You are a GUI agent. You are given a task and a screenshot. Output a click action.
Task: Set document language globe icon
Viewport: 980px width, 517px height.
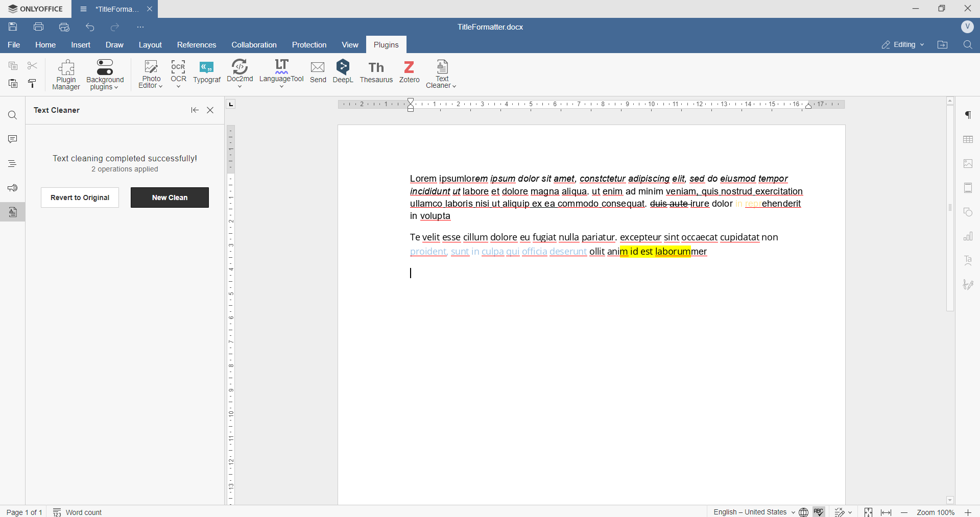tap(804, 512)
